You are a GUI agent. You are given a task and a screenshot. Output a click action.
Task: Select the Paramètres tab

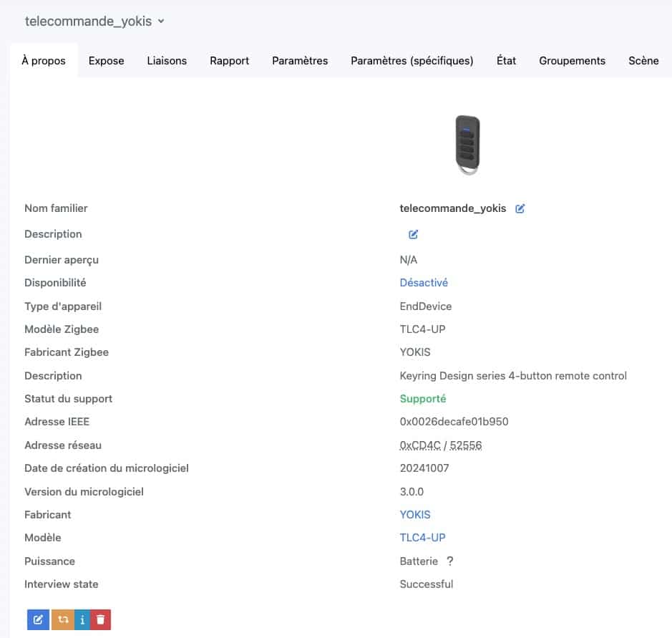[300, 61]
